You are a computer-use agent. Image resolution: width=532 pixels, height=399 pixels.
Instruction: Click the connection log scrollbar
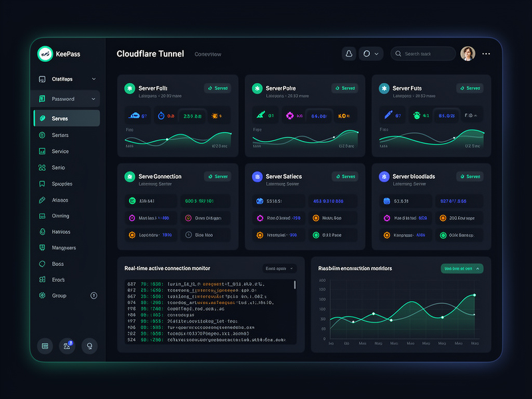click(x=295, y=285)
